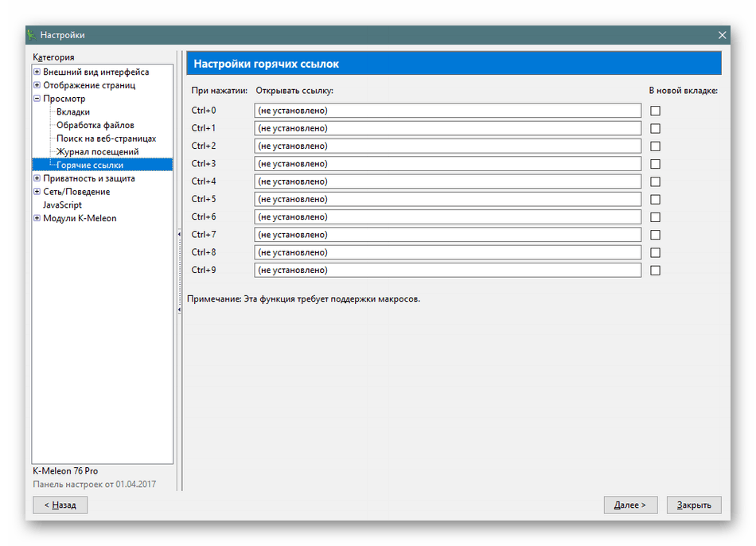Select Отображение страниц label
The height and width of the screenshot is (546, 756).
tap(89, 85)
